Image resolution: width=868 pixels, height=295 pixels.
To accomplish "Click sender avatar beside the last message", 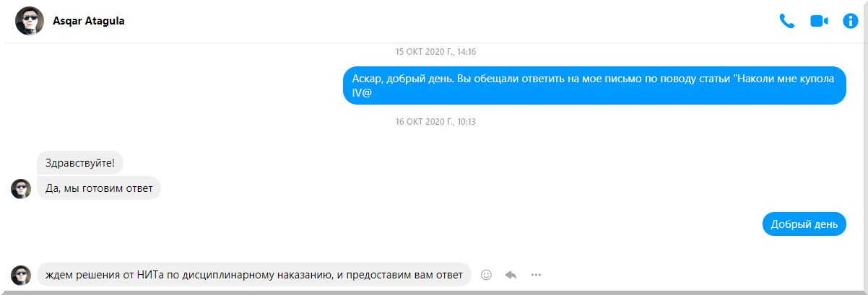I will [x=21, y=275].
